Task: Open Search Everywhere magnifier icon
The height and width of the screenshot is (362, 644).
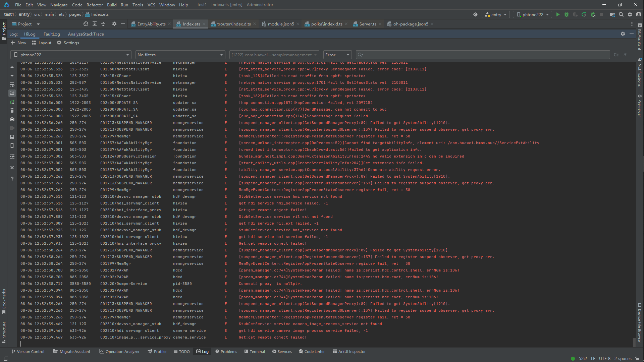Action: tap(621, 14)
